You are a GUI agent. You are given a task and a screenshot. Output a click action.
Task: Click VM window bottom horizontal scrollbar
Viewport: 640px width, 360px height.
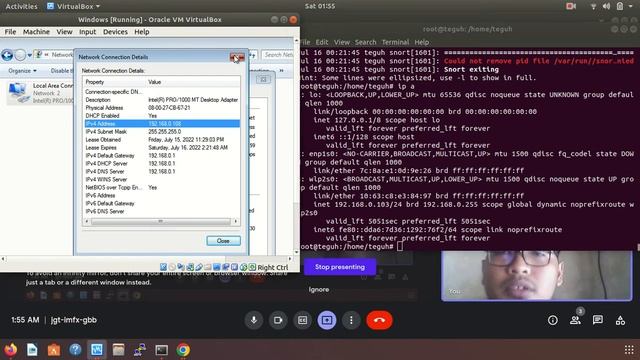[147, 259]
